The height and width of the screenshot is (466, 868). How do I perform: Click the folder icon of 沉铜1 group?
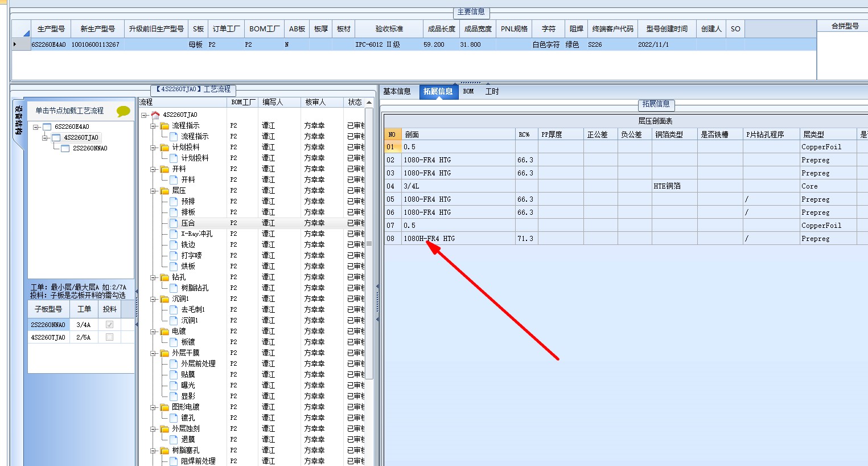[165, 299]
